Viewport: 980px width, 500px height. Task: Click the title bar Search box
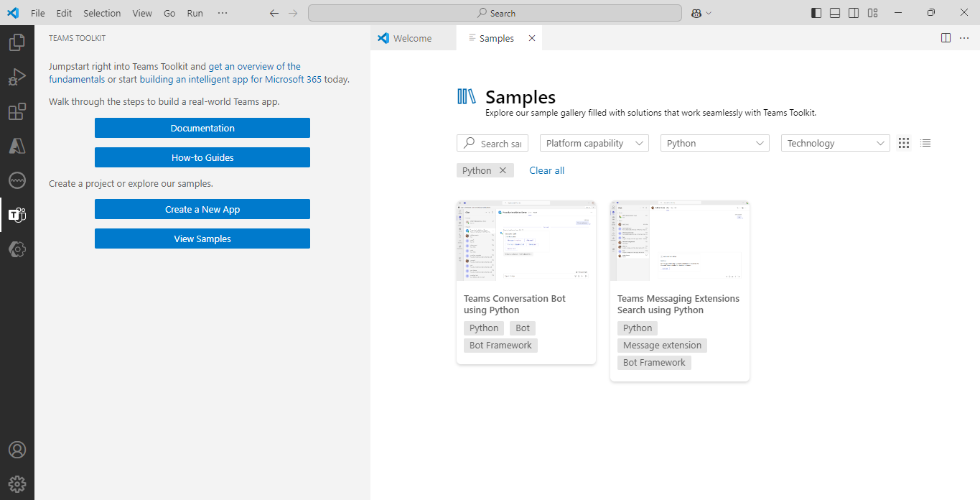point(495,13)
